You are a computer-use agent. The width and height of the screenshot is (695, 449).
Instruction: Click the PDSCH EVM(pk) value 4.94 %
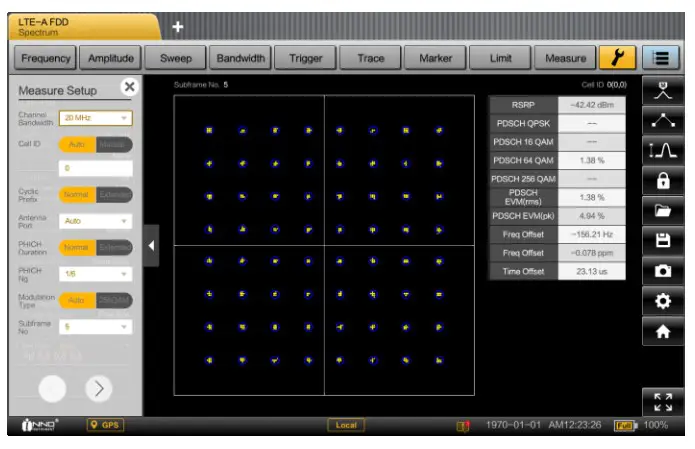click(592, 216)
